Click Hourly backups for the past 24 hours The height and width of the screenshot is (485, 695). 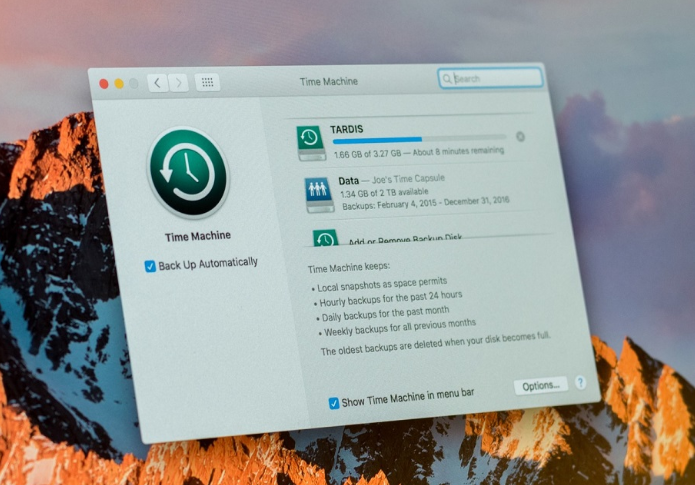tap(390, 298)
